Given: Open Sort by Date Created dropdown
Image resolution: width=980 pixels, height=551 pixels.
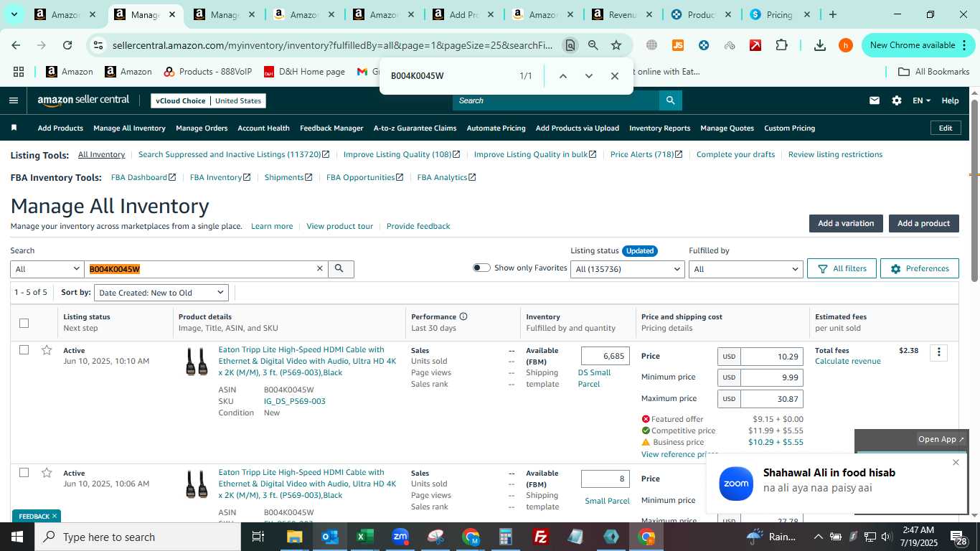Looking at the screenshot, I should [x=161, y=293].
